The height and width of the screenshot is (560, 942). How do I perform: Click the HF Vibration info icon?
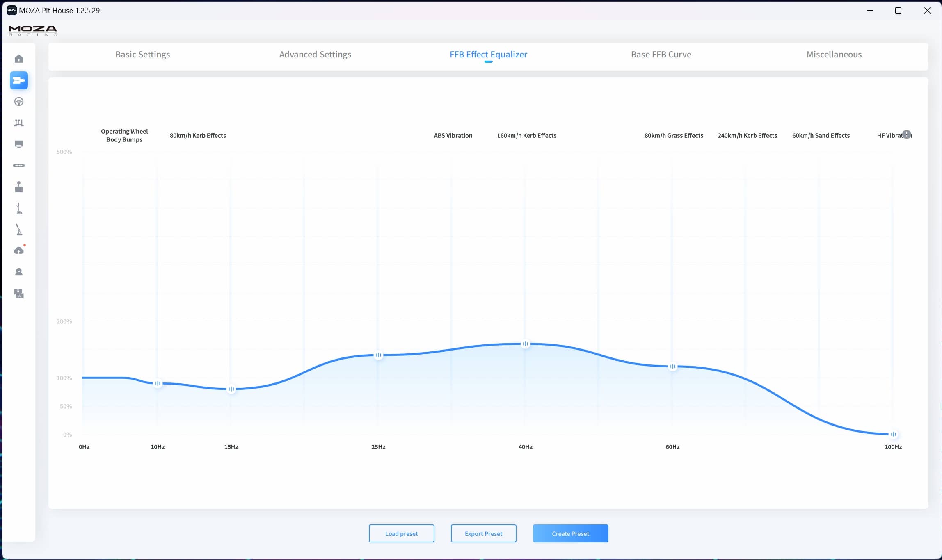[x=907, y=134]
